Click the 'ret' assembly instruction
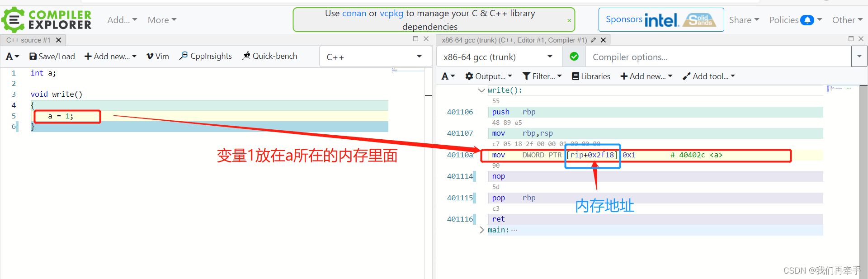Image resolution: width=868 pixels, height=279 pixels. click(499, 219)
